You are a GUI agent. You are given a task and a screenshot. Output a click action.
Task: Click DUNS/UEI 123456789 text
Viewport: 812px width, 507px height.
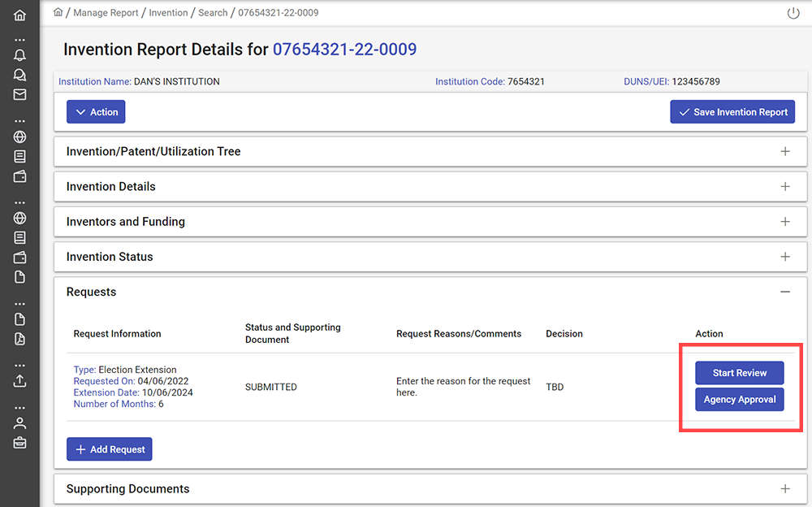pyautogui.click(x=672, y=81)
